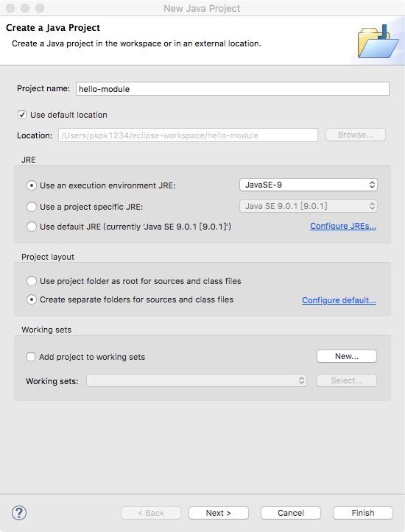The height and width of the screenshot is (532, 405).
Task: Cancel the New Java Project wizard
Action: click(291, 513)
